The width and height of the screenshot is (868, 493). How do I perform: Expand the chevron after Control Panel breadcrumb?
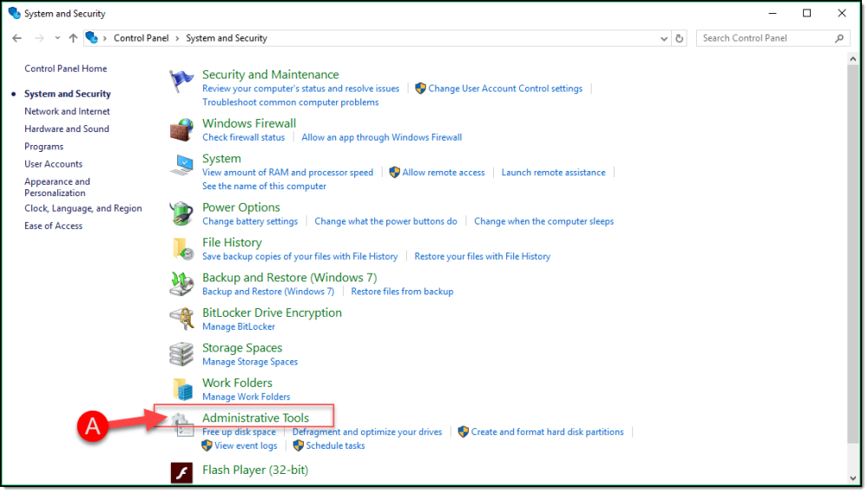[x=177, y=38]
